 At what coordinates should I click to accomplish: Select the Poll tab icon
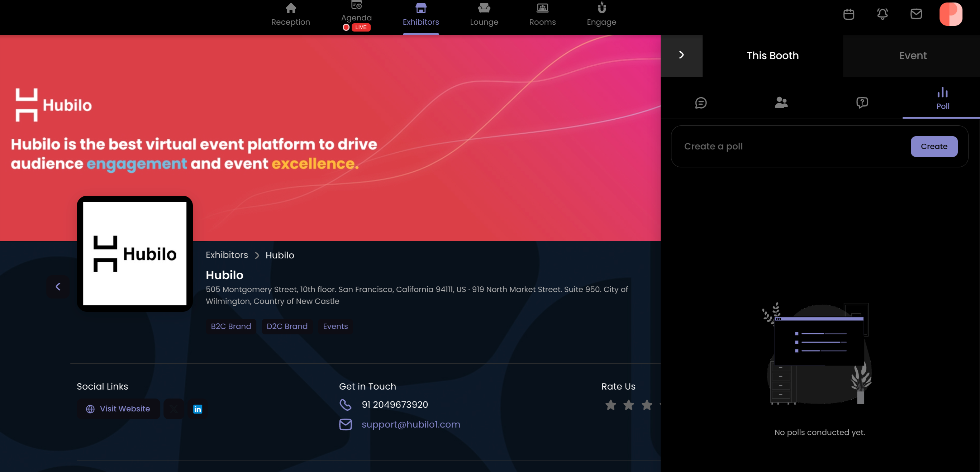click(x=942, y=98)
